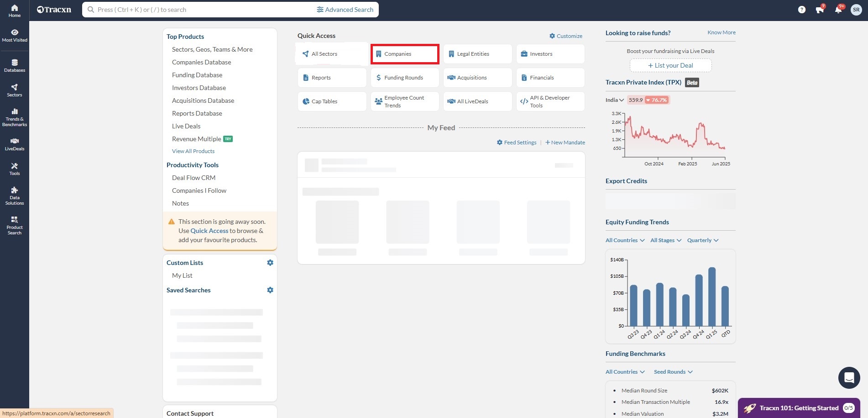Expand the All Stages dropdown

pyautogui.click(x=665, y=240)
